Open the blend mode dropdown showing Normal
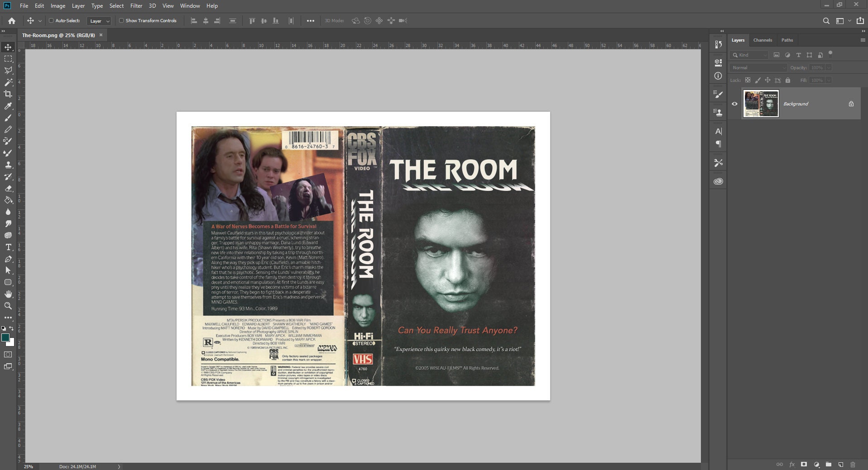 click(758, 67)
